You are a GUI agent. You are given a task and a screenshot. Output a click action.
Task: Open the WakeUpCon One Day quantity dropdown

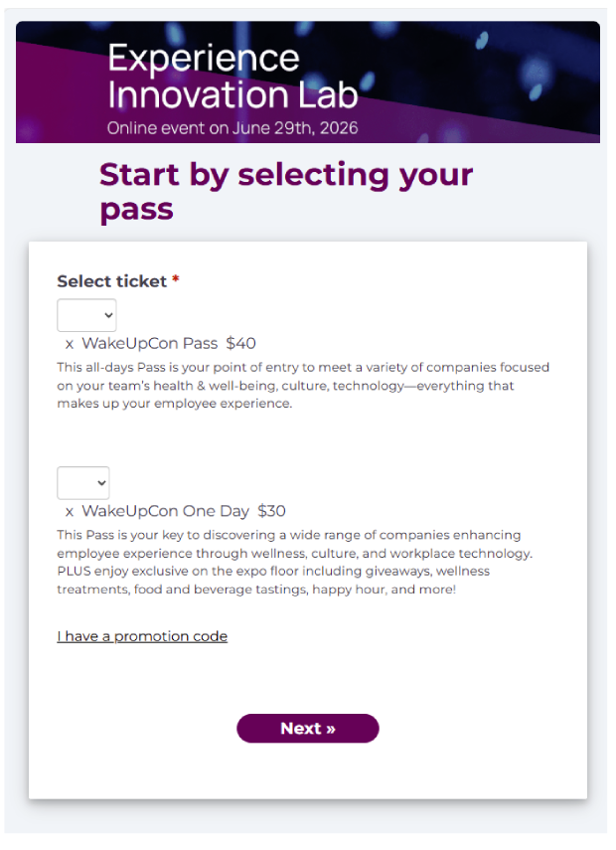point(82,483)
